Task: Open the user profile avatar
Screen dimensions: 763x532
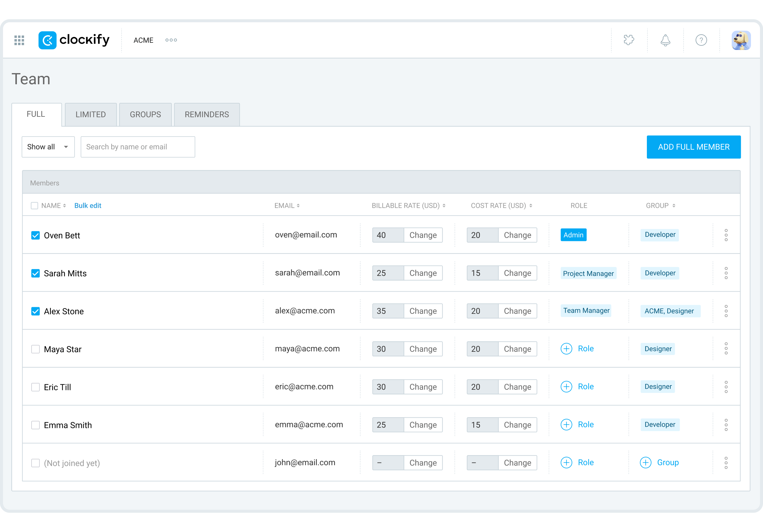Action: point(741,40)
